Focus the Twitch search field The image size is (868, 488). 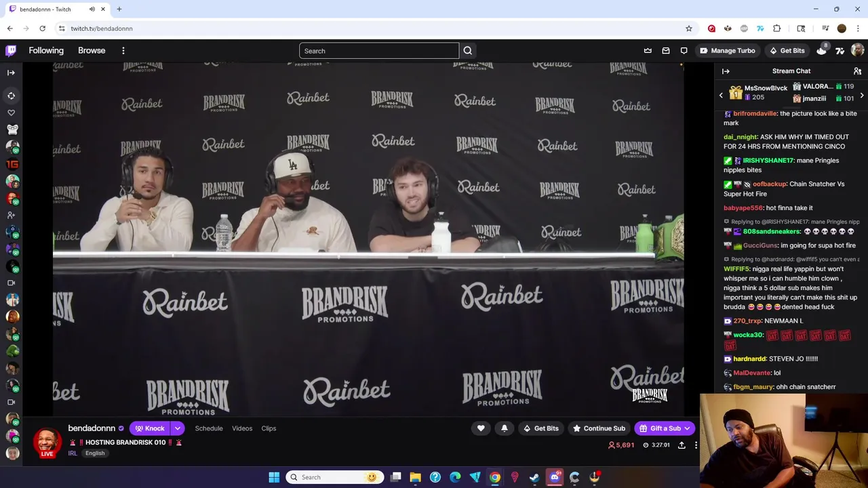tap(379, 51)
